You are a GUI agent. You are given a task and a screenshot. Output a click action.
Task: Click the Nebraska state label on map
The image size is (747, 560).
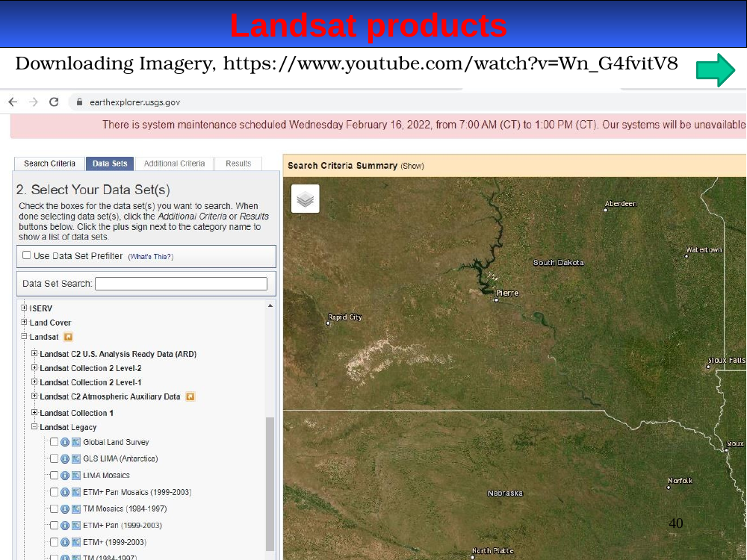506,494
